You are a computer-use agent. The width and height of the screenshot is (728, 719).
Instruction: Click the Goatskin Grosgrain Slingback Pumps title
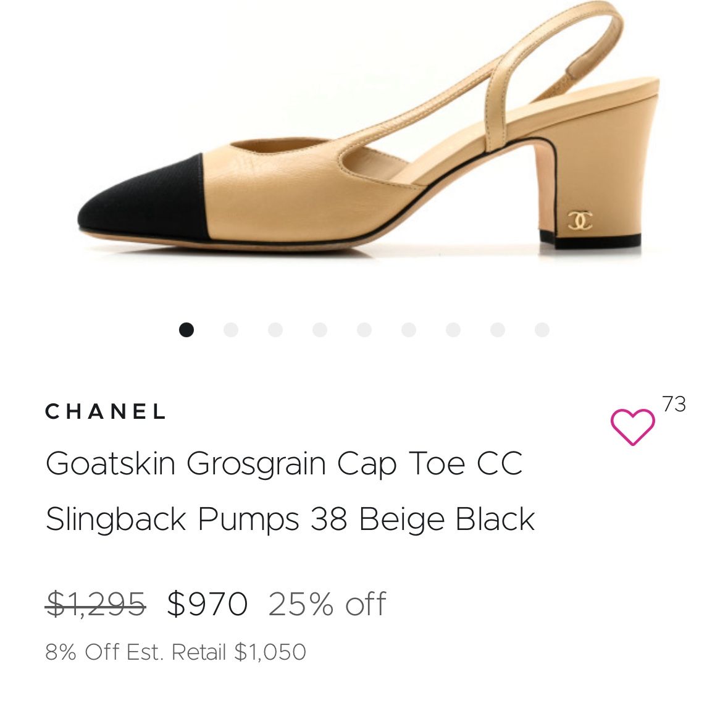(290, 491)
